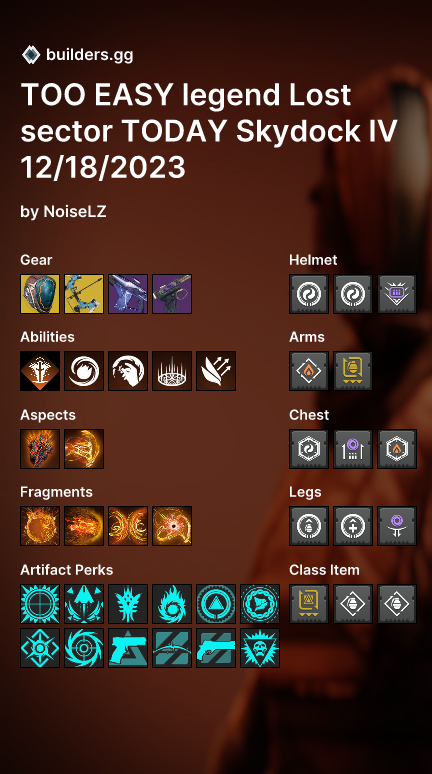Click the builders.gg logo icon

[31, 54]
